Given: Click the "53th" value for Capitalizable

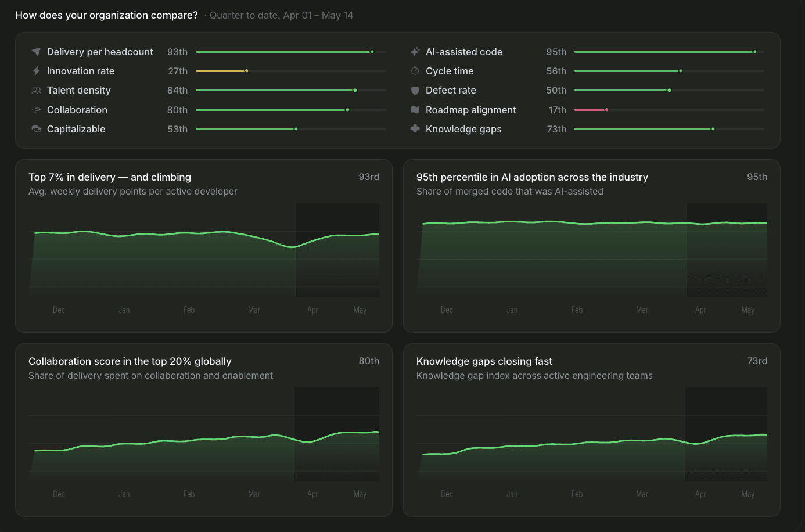Looking at the screenshot, I should tap(178, 129).
